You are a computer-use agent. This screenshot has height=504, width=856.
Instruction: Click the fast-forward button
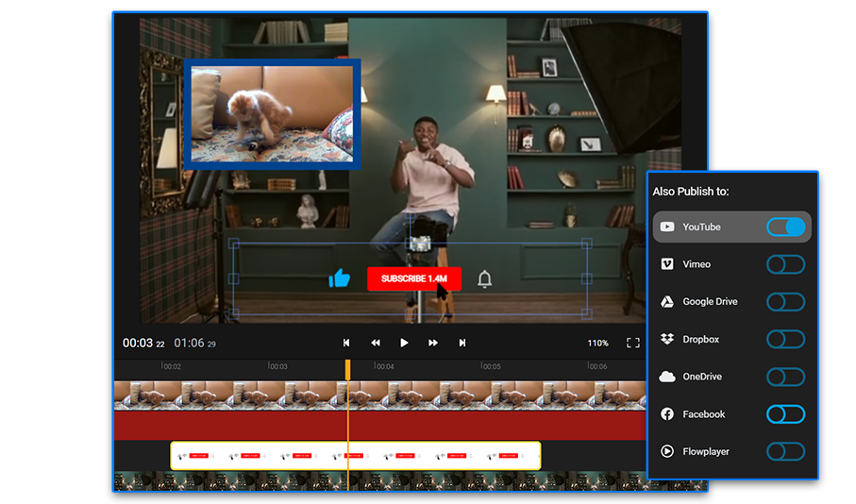(433, 343)
